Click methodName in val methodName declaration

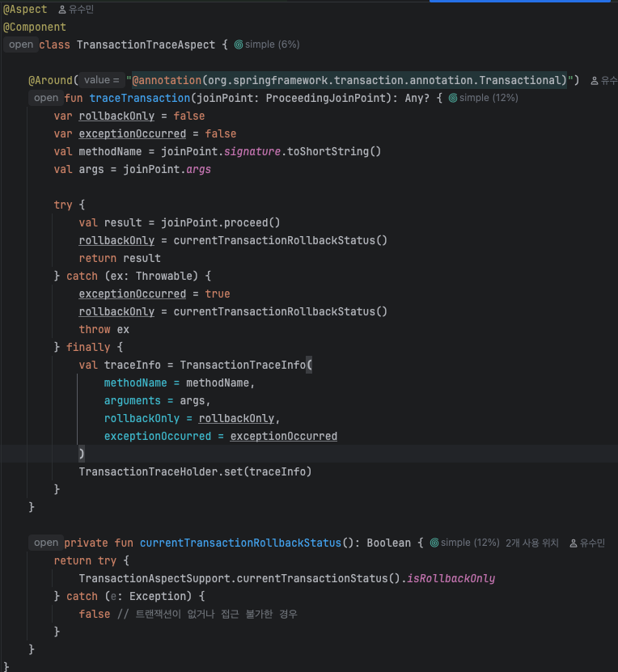(110, 152)
